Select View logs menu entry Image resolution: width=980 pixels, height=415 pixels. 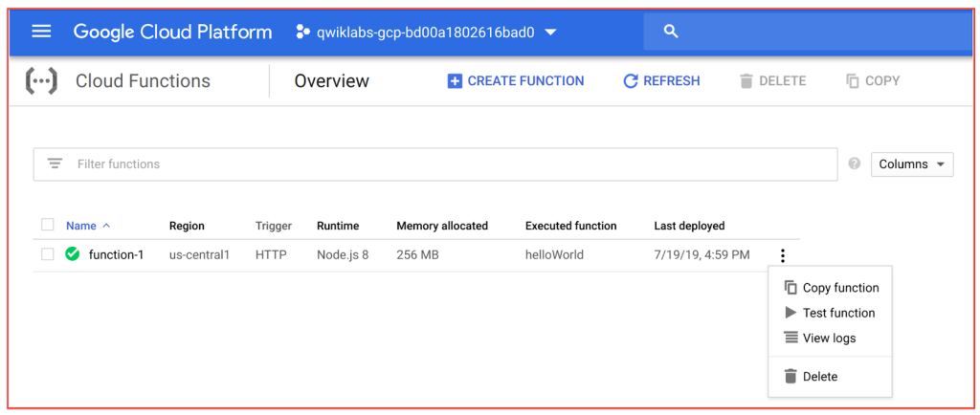(x=829, y=338)
